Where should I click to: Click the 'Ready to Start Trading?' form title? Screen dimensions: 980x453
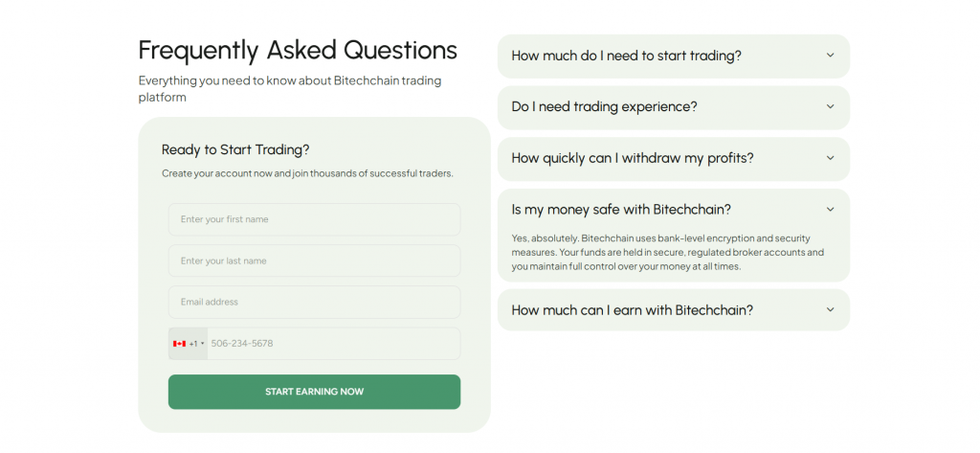click(x=235, y=149)
